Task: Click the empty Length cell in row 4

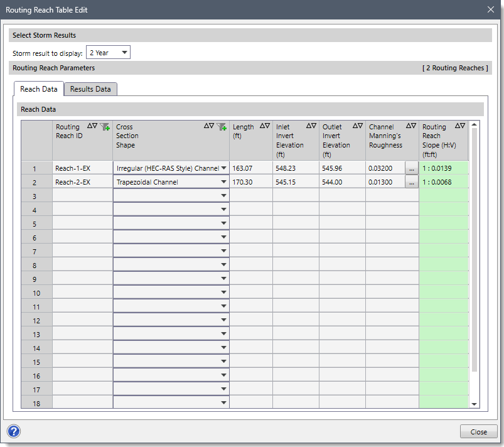Action: pos(251,210)
